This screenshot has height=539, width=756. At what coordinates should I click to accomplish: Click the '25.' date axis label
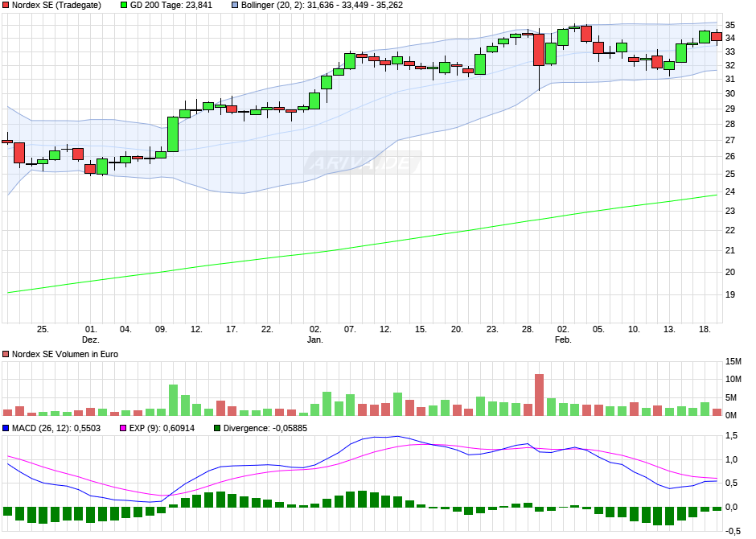point(43,329)
